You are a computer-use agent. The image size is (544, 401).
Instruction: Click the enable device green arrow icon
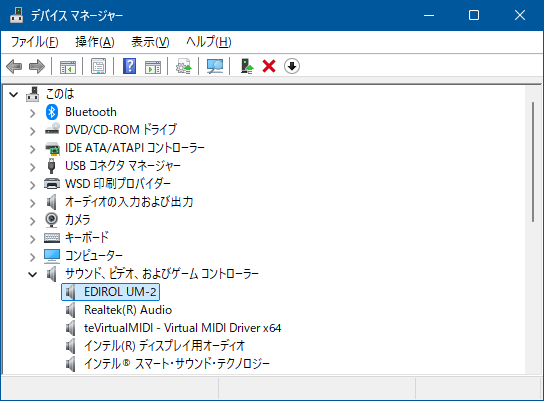click(247, 66)
